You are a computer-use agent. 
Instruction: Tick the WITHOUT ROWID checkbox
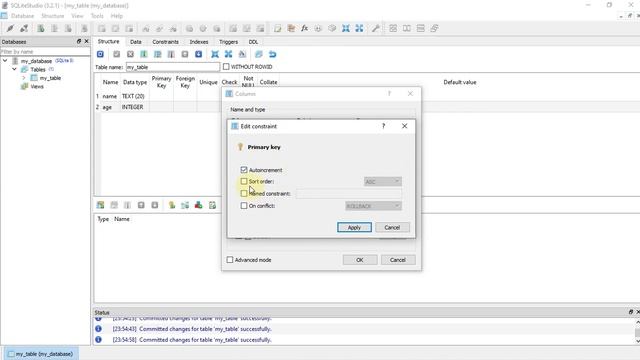click(x=226, y=67)
